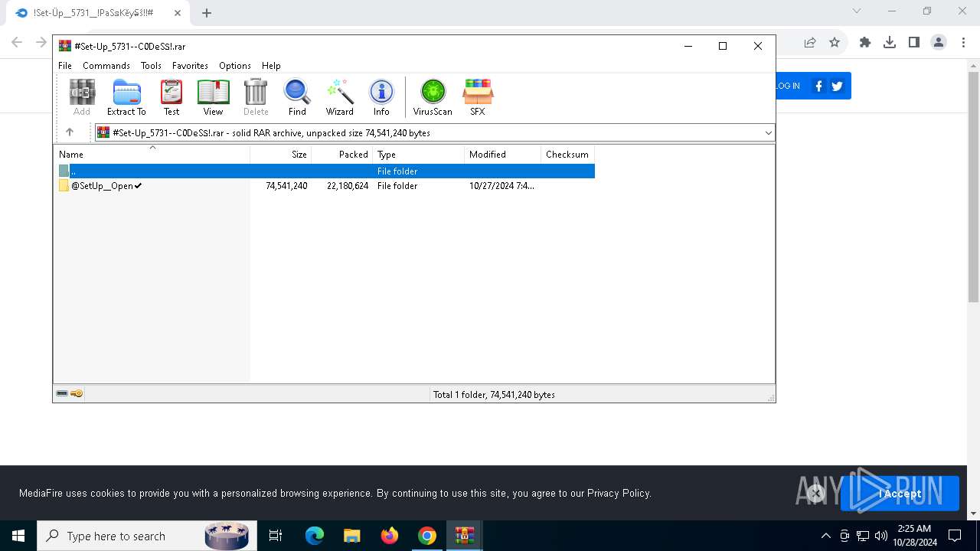The height and width of the screenshot is (551, 980).
Task: Click the Delete toolbar icon
Action: tap(256, 97)
